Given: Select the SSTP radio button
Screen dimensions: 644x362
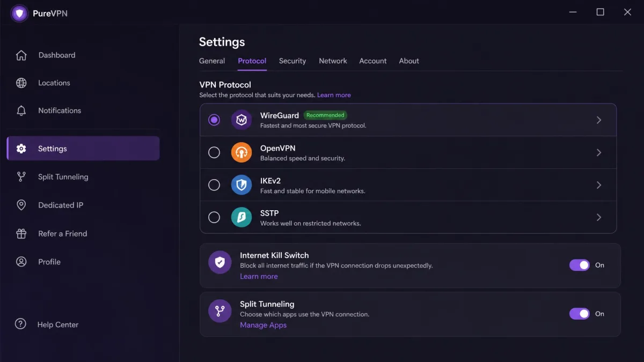Looking at the screenshot, I should tap(214, 217).
